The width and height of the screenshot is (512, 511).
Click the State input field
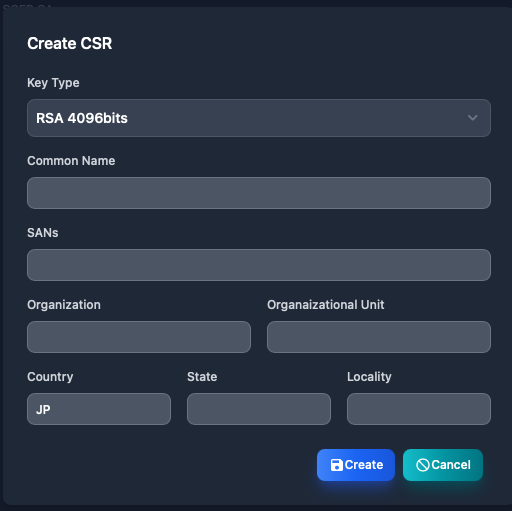(259, 409)
